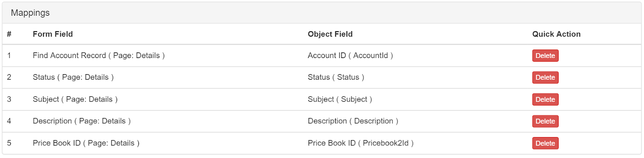Select the Subject ( Subject ) object field
The image size is (644, 158).
point(340,100)
